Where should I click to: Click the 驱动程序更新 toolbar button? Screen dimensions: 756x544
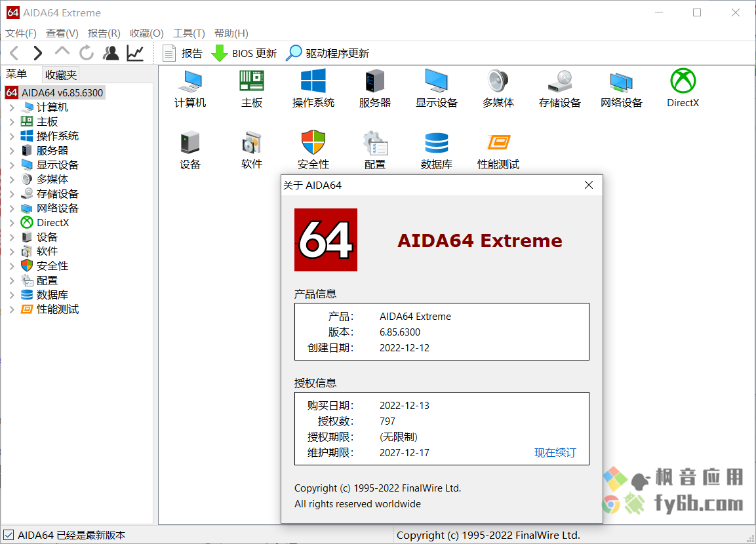point(327,53)
